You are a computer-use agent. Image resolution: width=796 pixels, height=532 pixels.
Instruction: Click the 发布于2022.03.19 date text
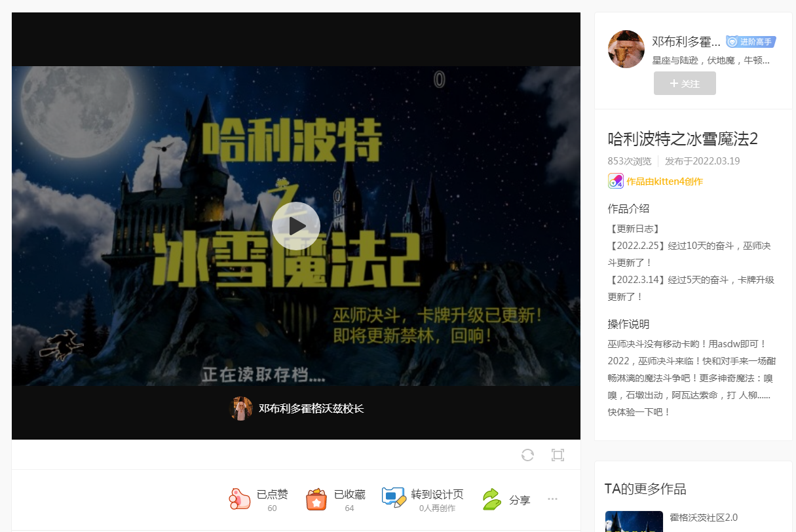coord(702,161)
